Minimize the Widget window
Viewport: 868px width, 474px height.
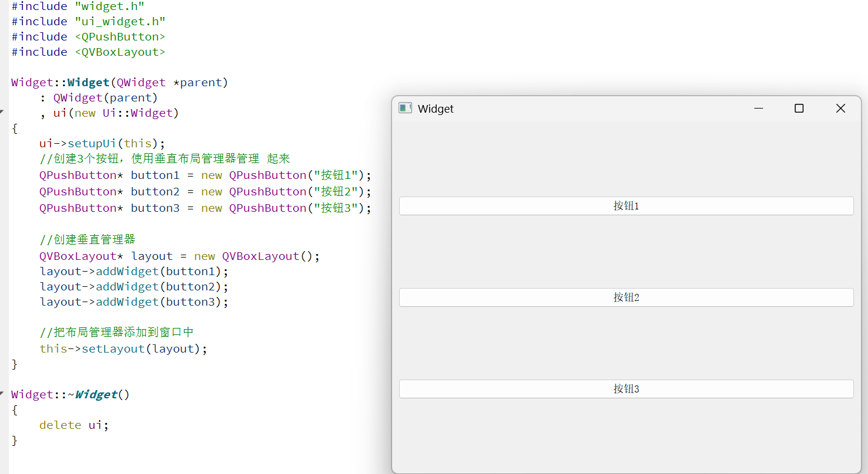(758, 109)
